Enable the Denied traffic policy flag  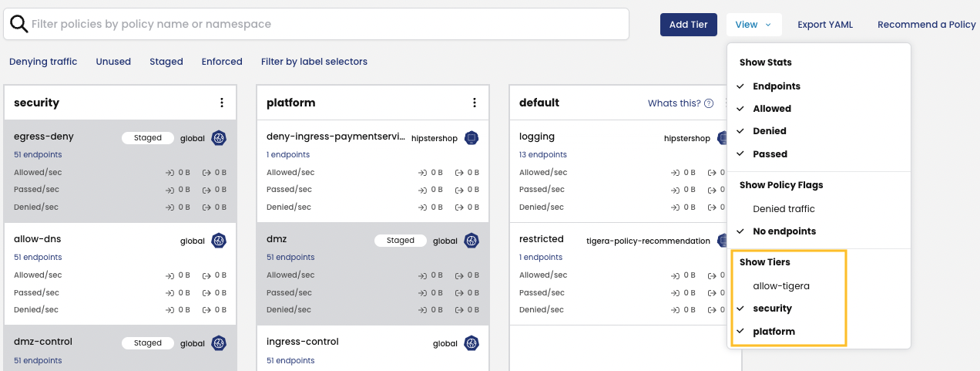coord(783,209)
